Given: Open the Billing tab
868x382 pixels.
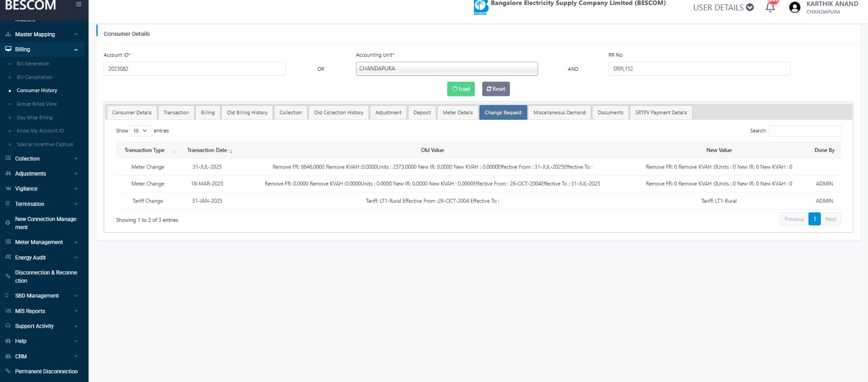Looking at the screenshot, I should pyautogui.click(x=208, y=113).
